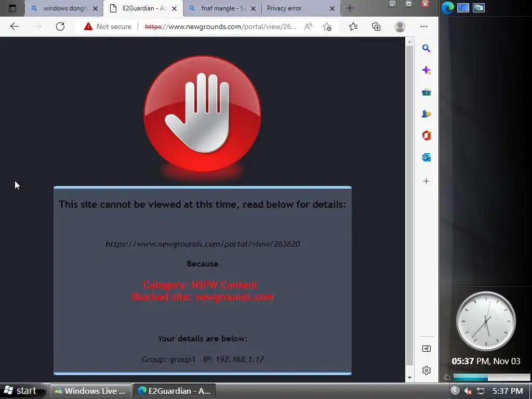This screenshot has width=532, height=399.
Task: Open sidebar Search icon
Action: click(427, 48)
